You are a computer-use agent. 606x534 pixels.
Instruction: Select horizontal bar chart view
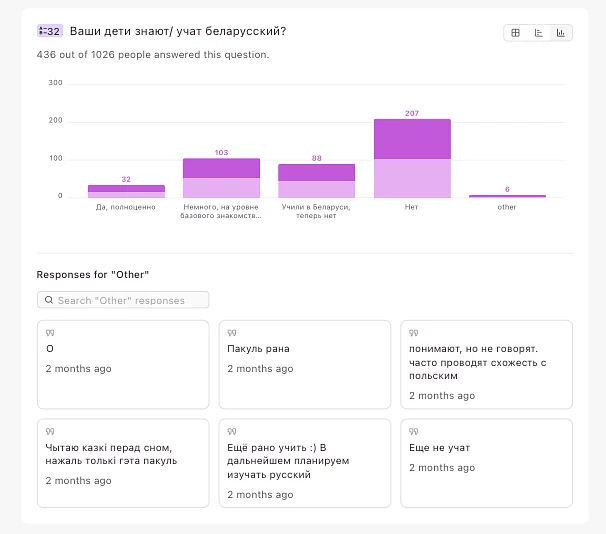(538, 33)
